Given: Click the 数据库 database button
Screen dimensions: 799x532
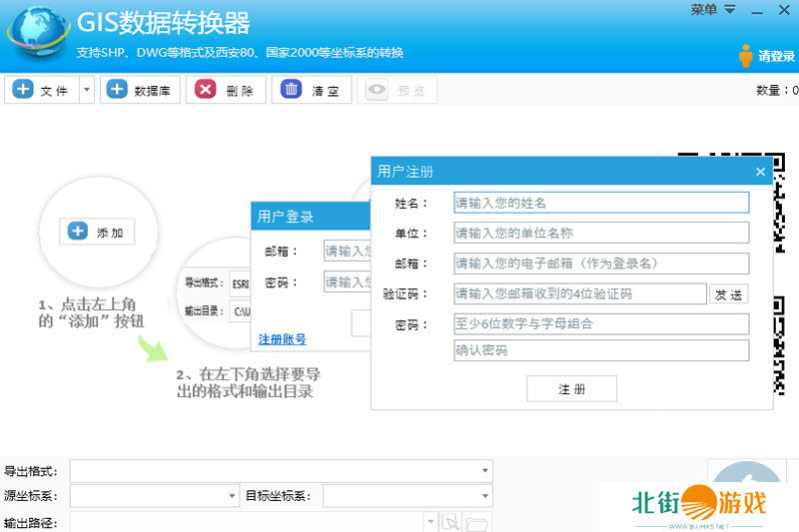Looking at the screenshot, I should tap(140, 90).
